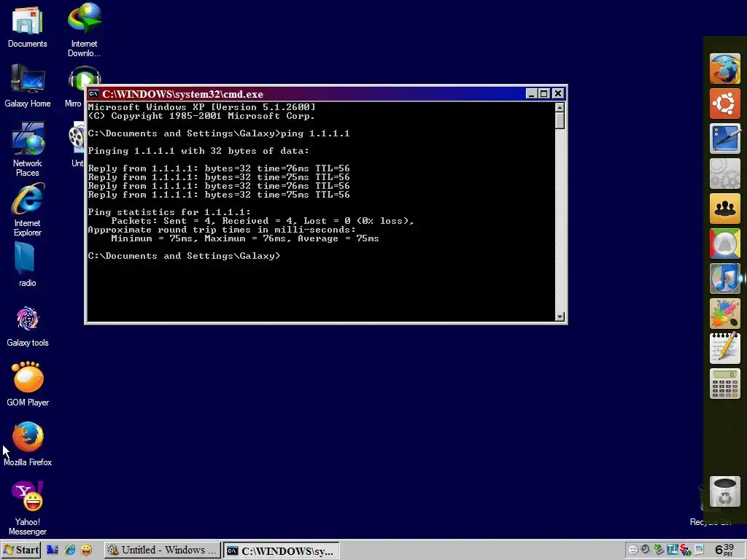This screenshot has height=560, width=747.
Task: Open the Chrome-style dock icon
Action: pos(724,244)
